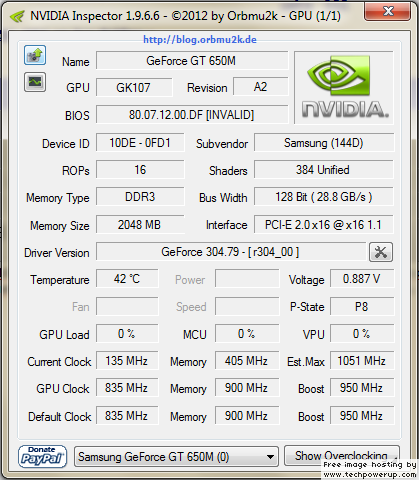Viewport: 419px width, 480px height.
Task: Click the NVIDIA Inspector title bar icon
Action: pyautogui.click(x=17, y=16)
